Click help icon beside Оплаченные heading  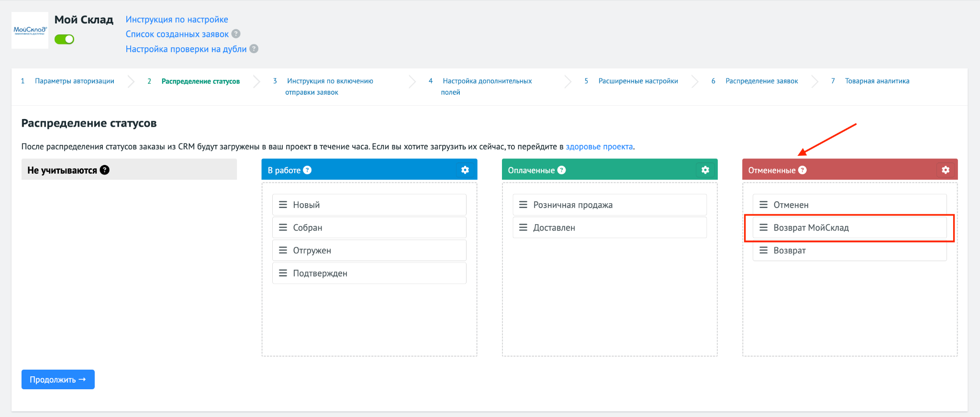pos(562,170)
